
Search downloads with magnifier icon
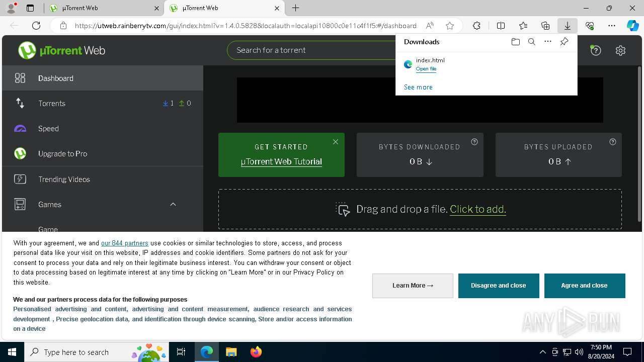point(531,42)
